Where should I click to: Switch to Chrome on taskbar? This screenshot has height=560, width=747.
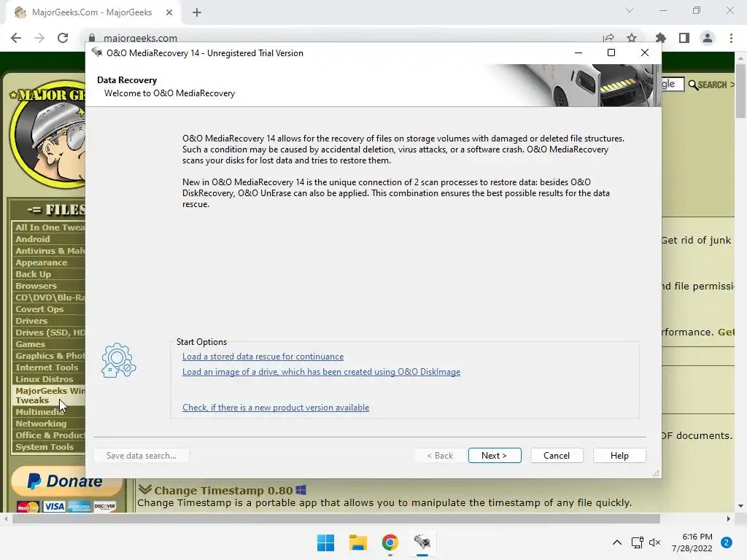(x=390, y=542)
